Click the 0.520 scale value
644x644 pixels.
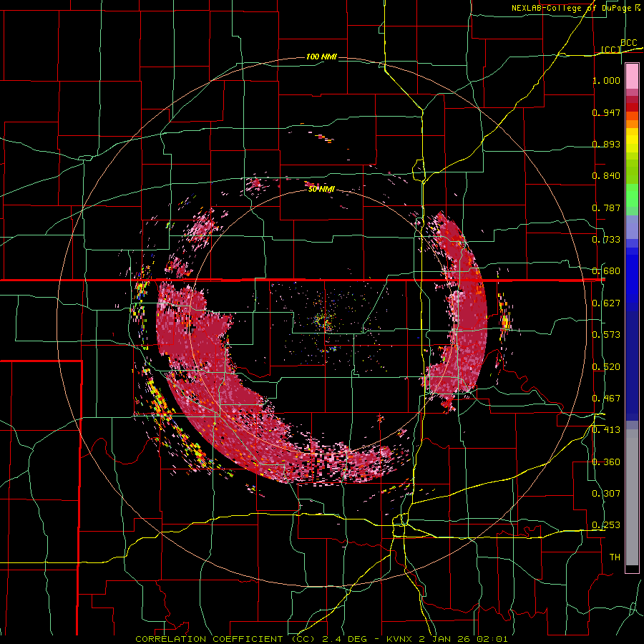pyautogui.click(x=606, y=367)
